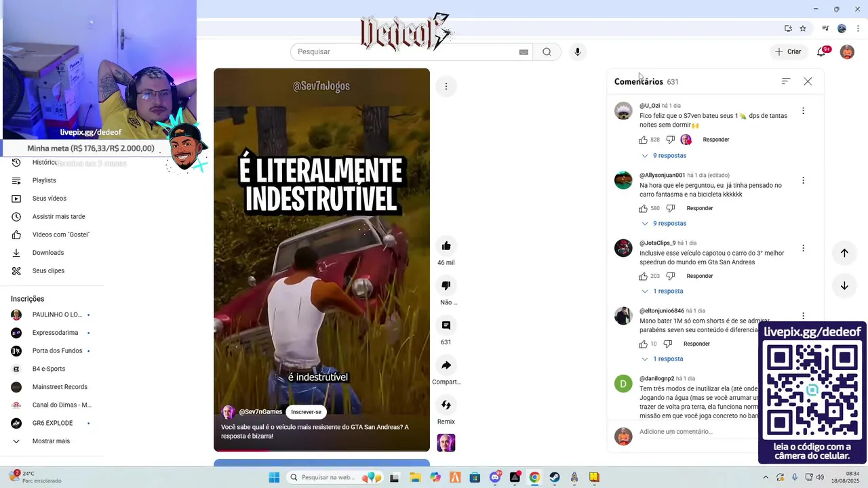
Task: Click the search magnifier button
Action: click(x=547, y=52)
